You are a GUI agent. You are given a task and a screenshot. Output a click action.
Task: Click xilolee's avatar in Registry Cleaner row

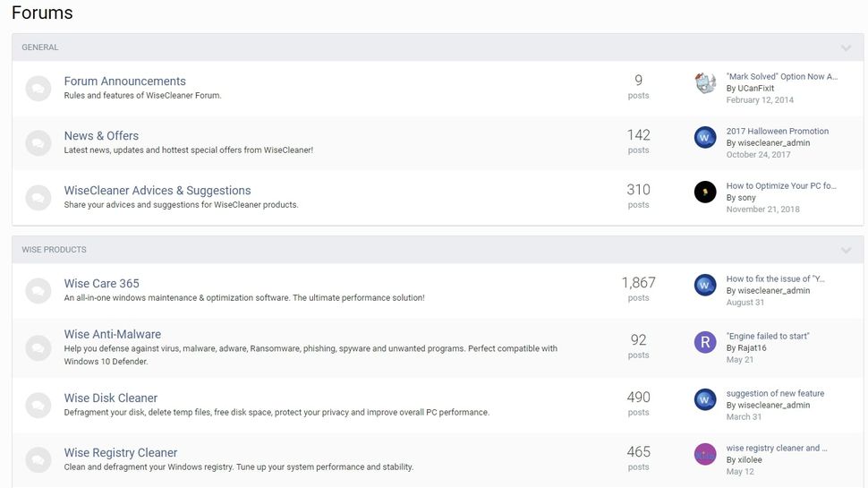(705, 454)
